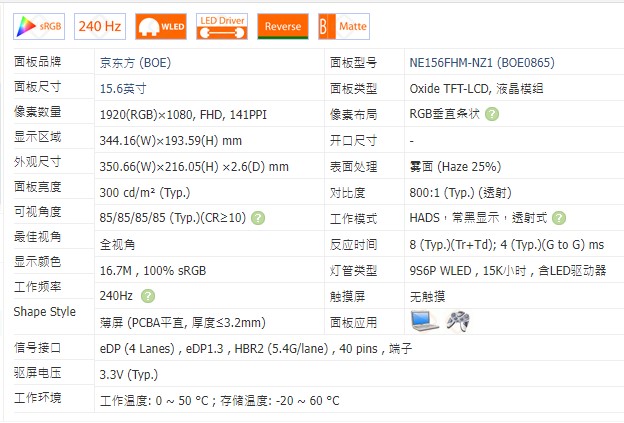This screenshot has height=423, width=624.
Task: Open help icon beside 85/85/85/85 viewing angle
Action: click(258, 218)
